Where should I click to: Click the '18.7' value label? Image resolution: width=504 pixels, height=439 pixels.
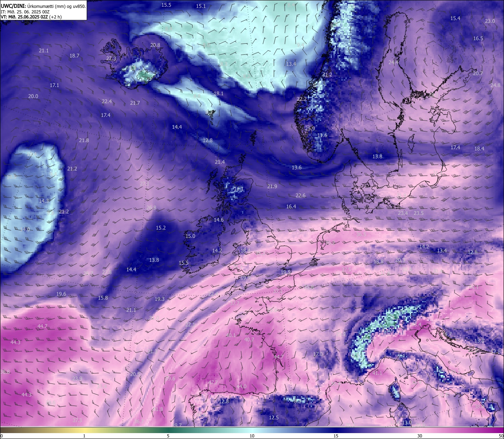(74, 56)
